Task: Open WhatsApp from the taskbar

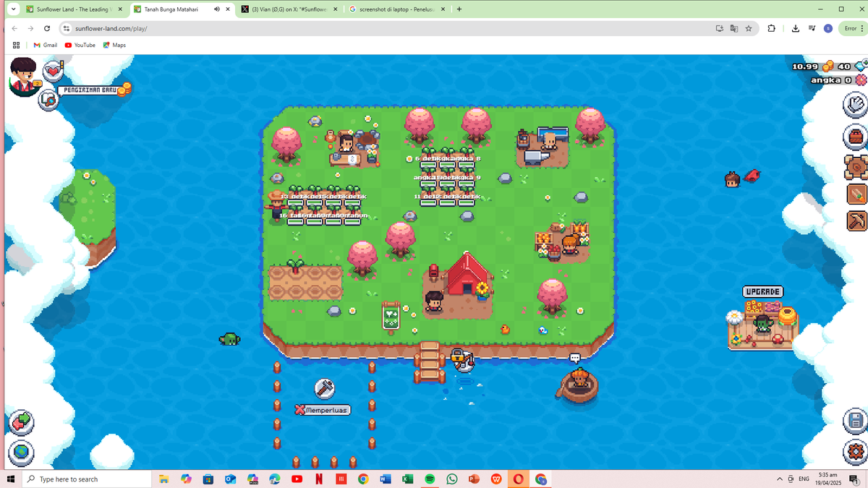Action: pyautogui.click(x=452, y=479)
